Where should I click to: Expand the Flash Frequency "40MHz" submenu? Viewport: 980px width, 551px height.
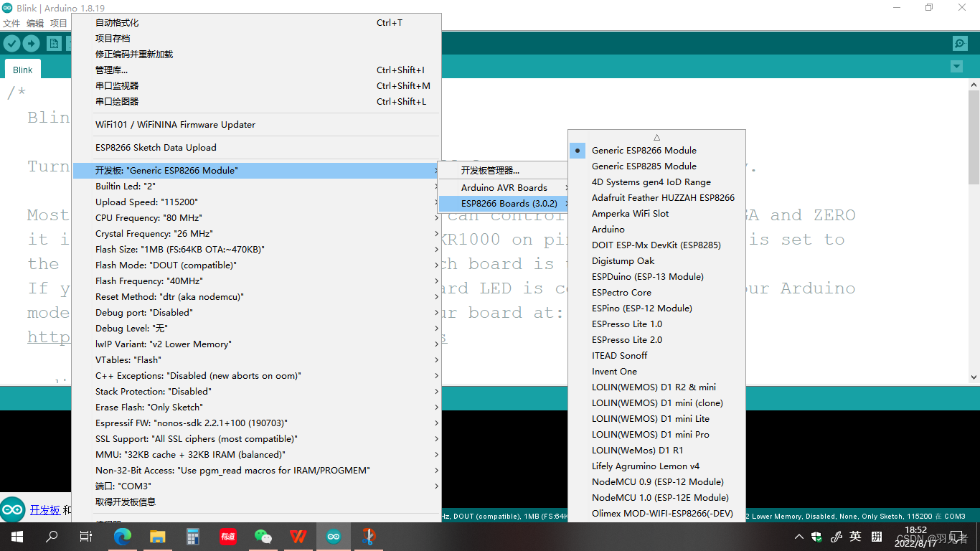(x=257, y=281)
